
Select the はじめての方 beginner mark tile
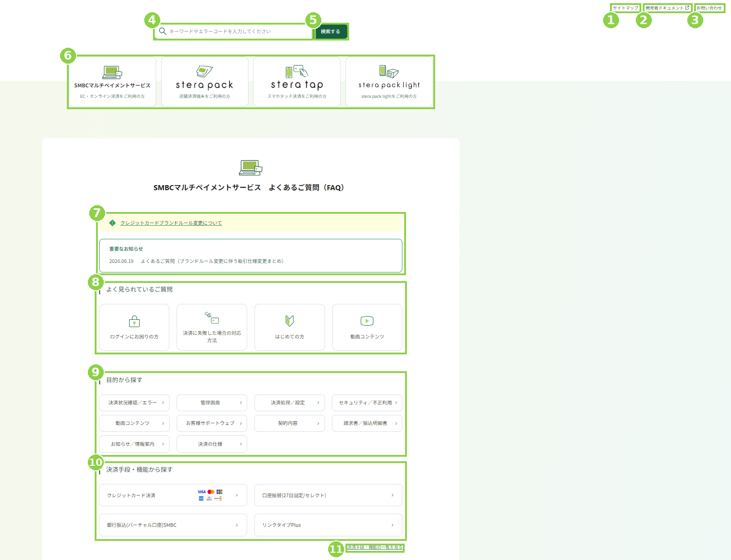click(289, 327)
